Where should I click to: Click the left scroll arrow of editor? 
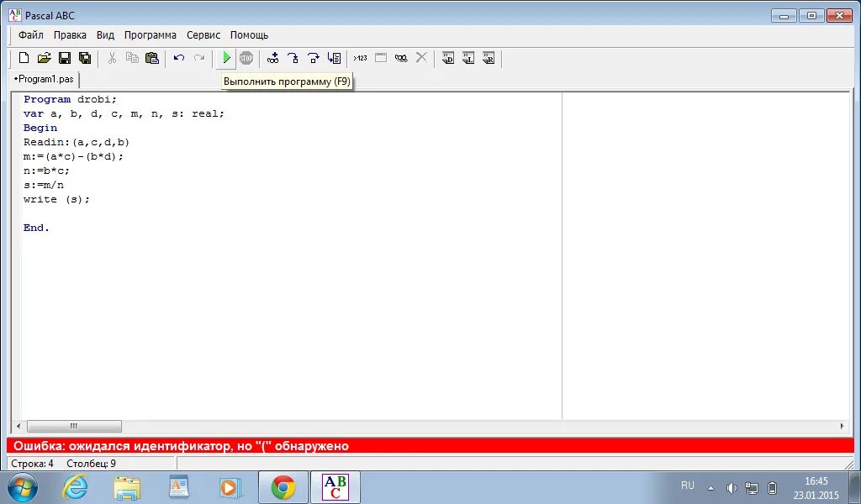[x=18, y=426]
